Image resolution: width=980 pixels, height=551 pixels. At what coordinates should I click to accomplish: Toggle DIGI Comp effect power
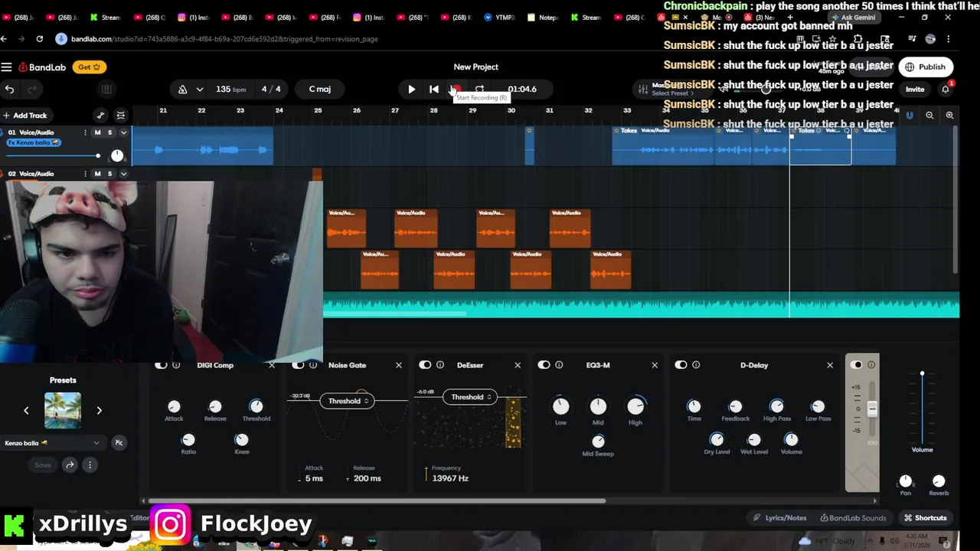[161, 366]
